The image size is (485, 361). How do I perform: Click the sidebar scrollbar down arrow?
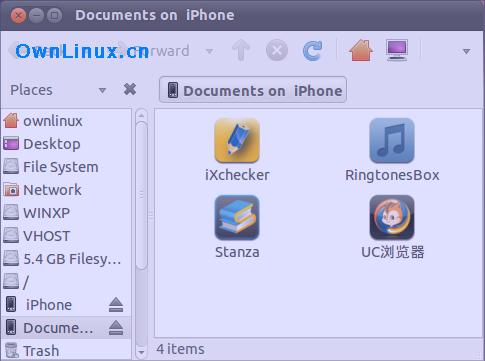pos(141,352)
